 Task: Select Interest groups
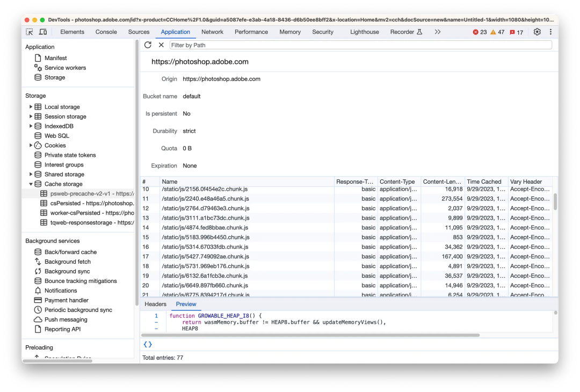coord(64,164)
